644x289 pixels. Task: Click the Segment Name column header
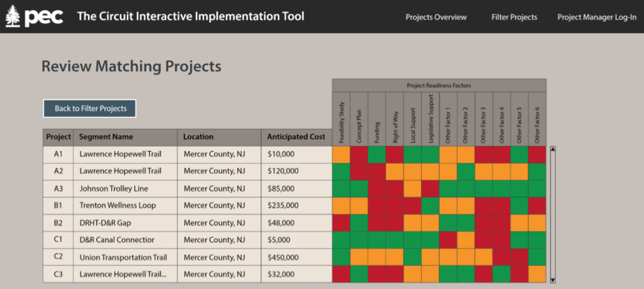[125, 138]
